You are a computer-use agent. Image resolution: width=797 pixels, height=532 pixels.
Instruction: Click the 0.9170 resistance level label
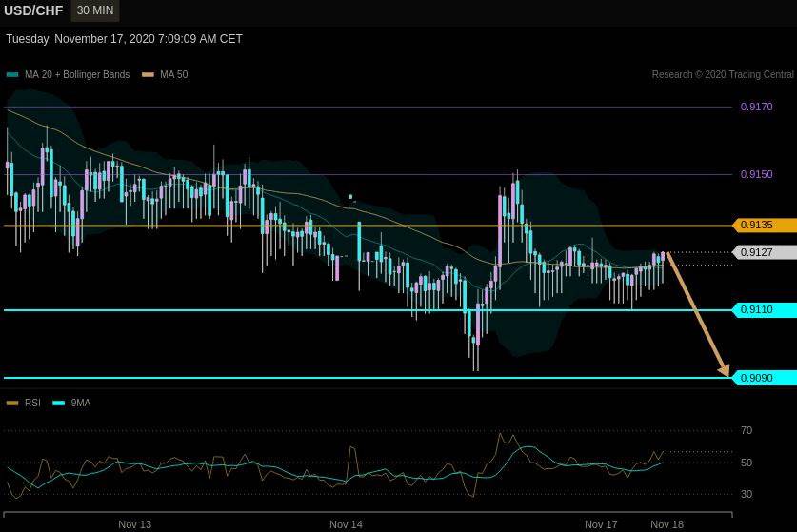(x=756, y=107)
